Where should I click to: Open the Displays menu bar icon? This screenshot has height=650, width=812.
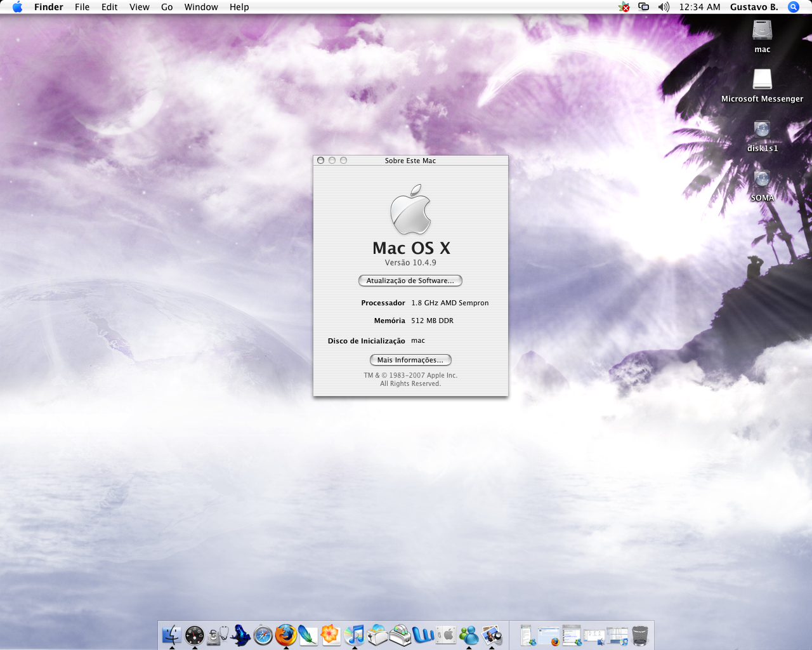click(x=643, y=7)
